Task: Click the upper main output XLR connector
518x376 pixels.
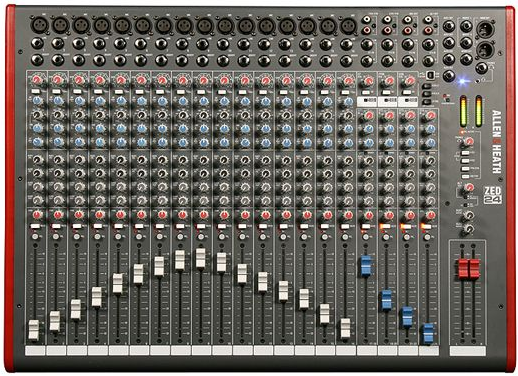Action: point(484,29)
